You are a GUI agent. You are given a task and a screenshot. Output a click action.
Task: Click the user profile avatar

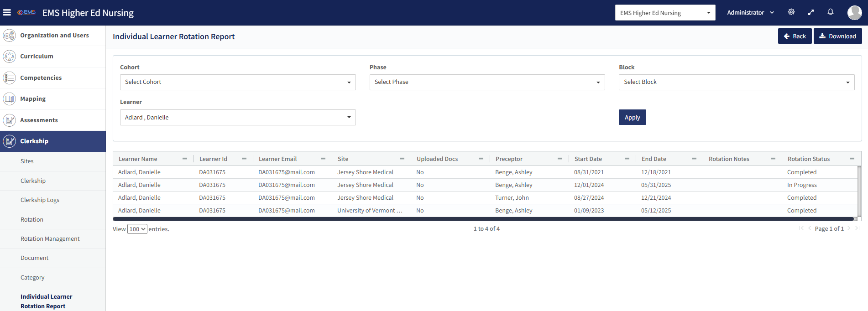point(854,12)
